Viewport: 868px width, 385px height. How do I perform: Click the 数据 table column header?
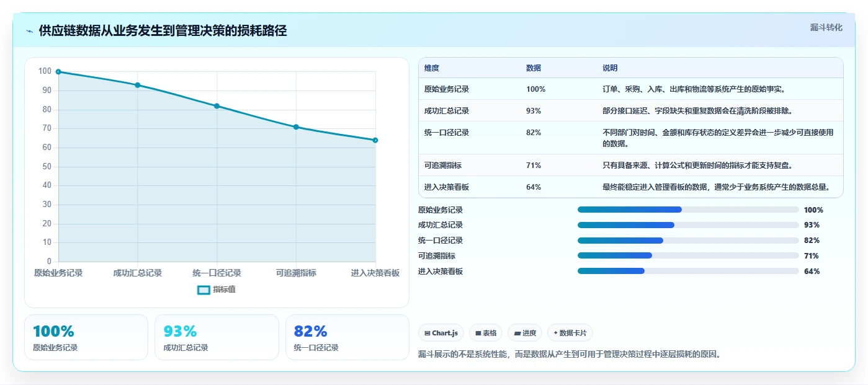(x=534, y=68)
